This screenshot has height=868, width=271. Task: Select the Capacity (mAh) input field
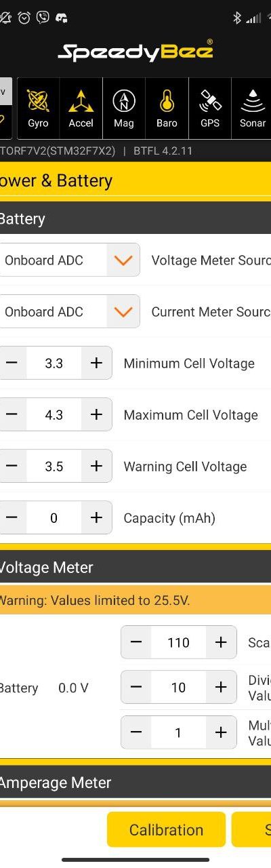point(54,517)
